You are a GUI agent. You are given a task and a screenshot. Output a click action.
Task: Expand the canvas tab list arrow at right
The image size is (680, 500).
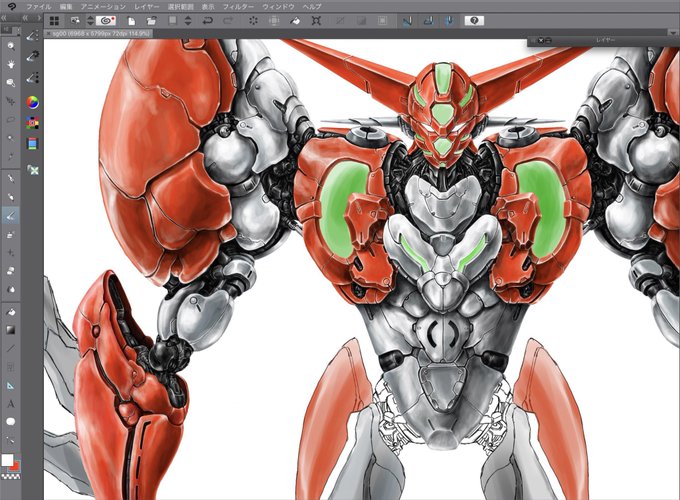673,33
